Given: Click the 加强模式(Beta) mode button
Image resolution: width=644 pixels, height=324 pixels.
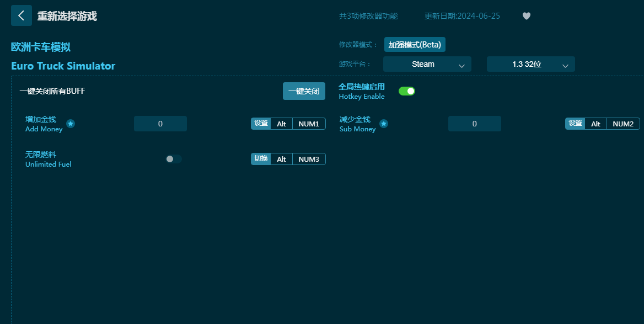Looking at the screenshot, I should coord(415,44).
